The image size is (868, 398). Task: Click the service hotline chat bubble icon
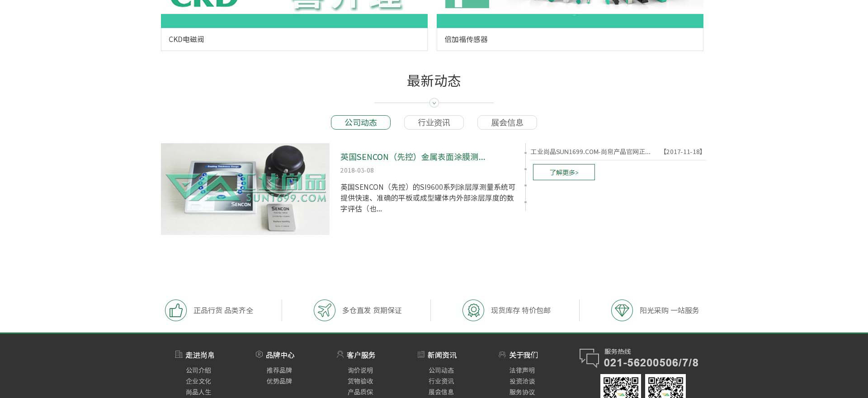coord(589,358)
